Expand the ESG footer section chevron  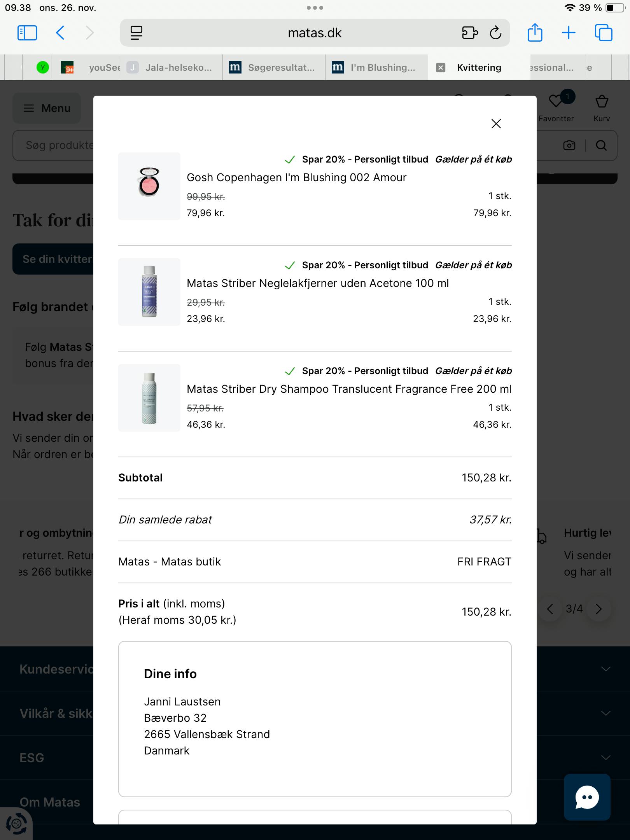point(605,758)
